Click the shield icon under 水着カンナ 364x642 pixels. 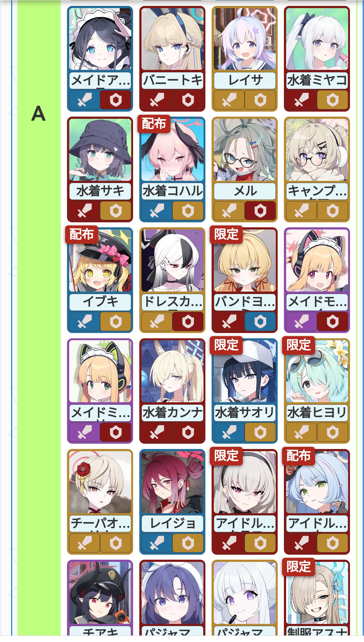pyautogui.click(x=188, y=432)
